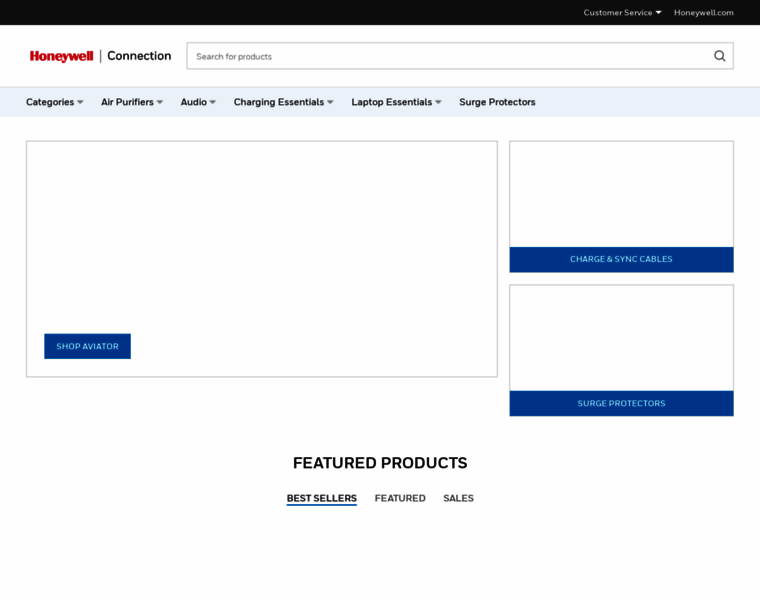Expand the Customer Service dropdown
Screen dimensions: 760x600
point(622,13)
